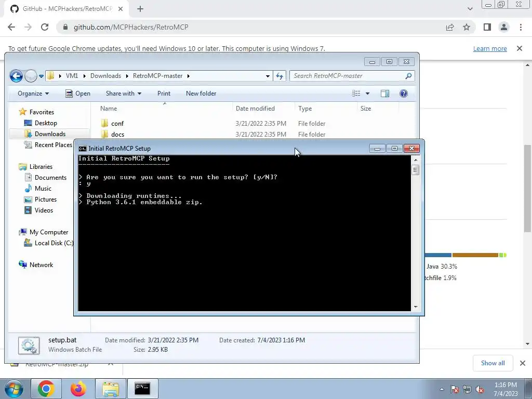Sort by Name column header

[x=109, y=109]
